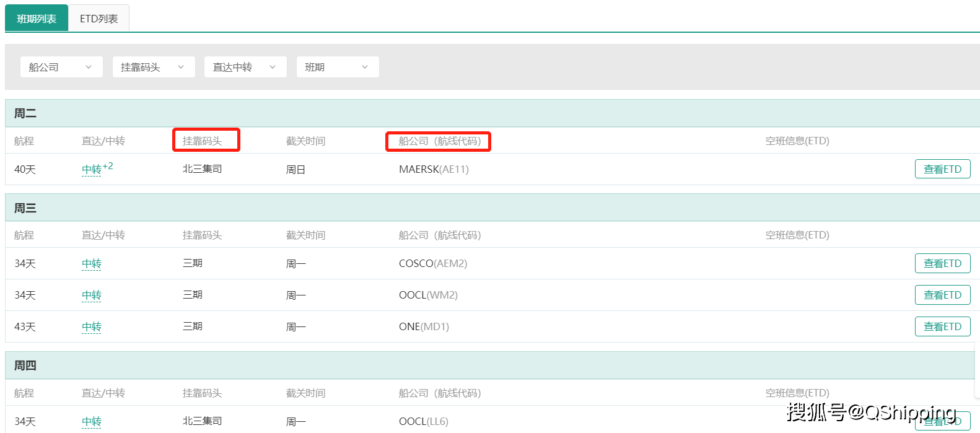Click 中转 link in COSCO(AEM2) row
The image size is (980, 433).
coord(92,263)
